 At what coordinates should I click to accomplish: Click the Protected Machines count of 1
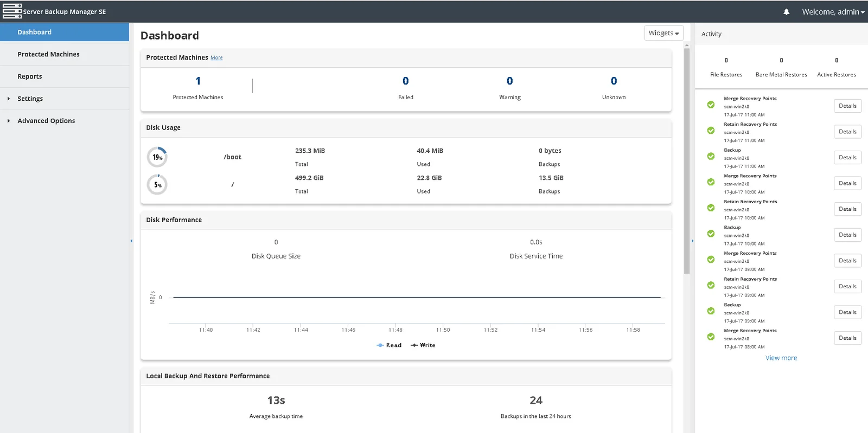point(198,81)
